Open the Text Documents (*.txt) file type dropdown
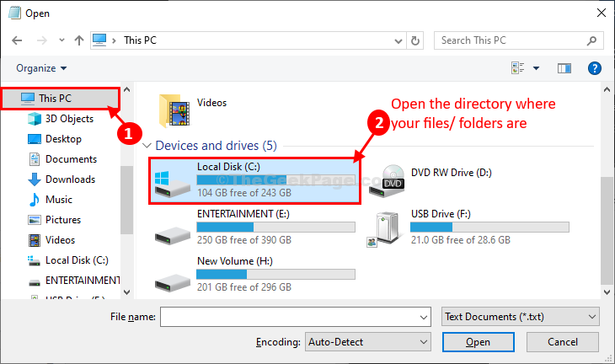 click(520, 317)
